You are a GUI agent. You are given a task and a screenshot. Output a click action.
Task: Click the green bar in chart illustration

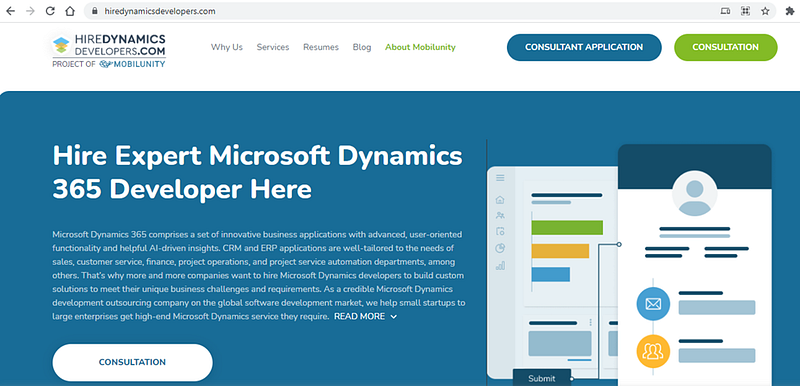pyautogui.click(x=567, y=227)
